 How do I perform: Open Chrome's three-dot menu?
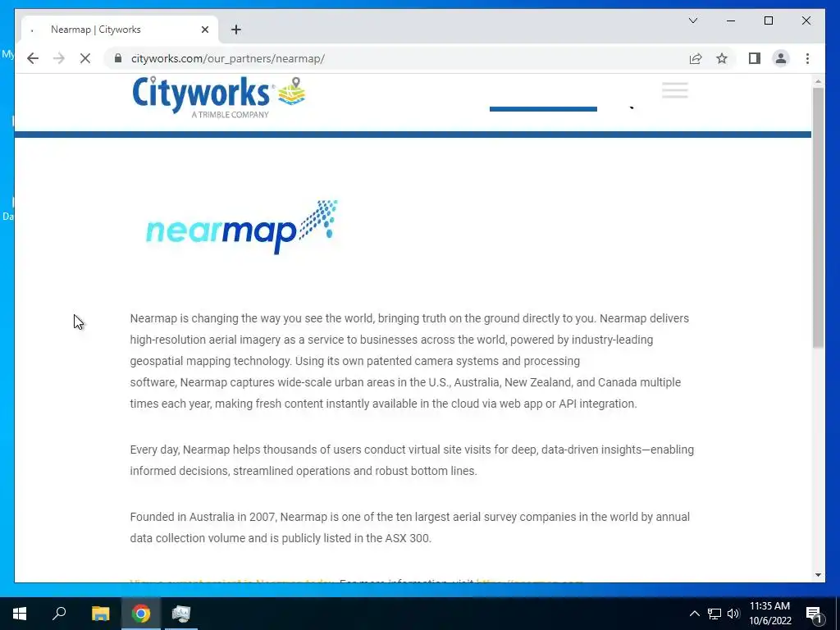807,58
